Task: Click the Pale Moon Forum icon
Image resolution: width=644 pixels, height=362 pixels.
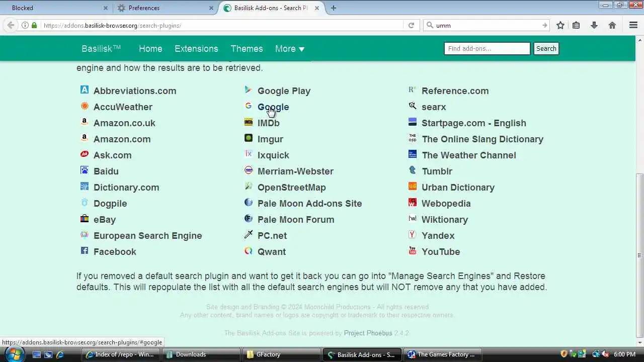Action: [249, 219]
